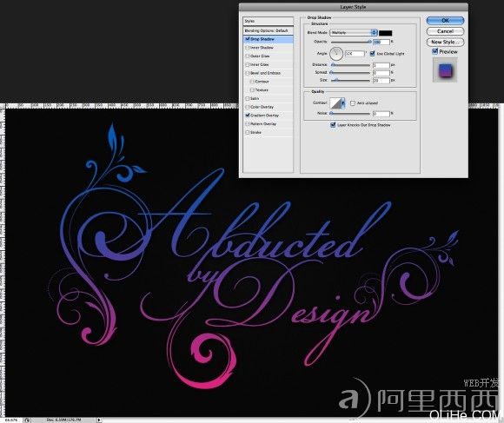Image resolution: width=504 pixels, height=423 pixels.
Task: Select the Bevel and Emboss settings row
Action: [x=269, y=73]
